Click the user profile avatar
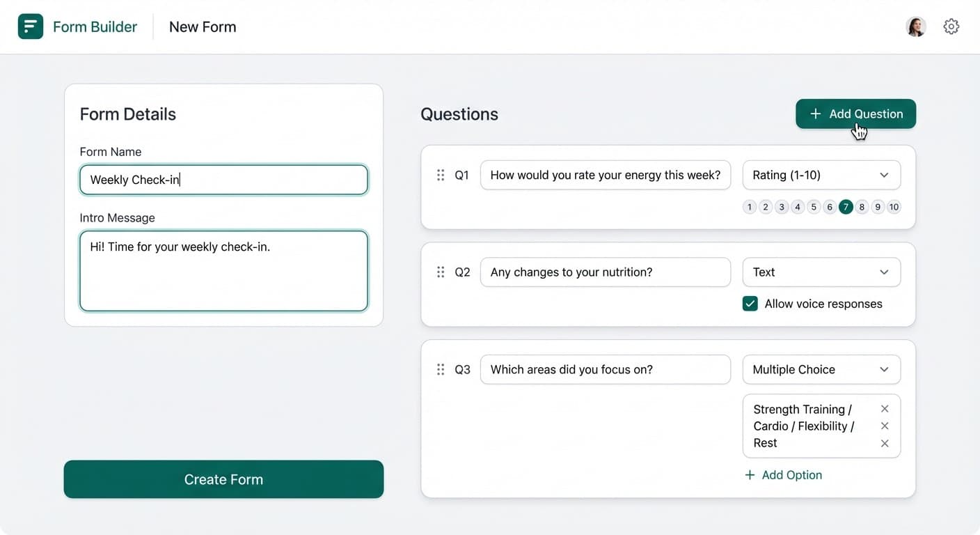 [x=915, y=26]
